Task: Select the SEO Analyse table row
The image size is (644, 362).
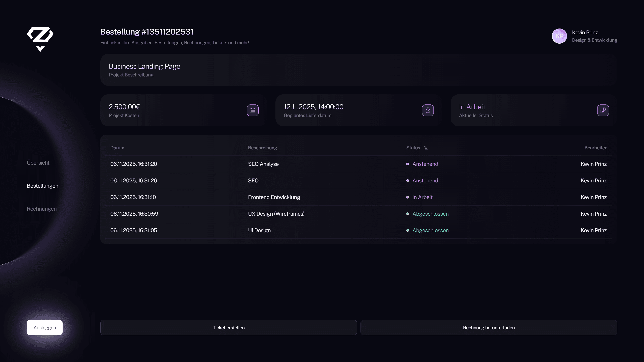Action: 263,164
